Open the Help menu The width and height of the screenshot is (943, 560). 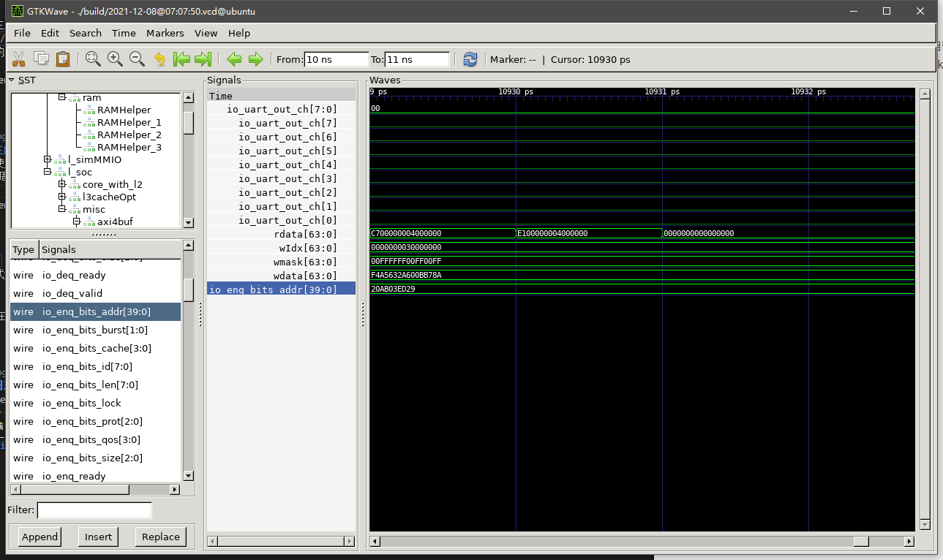click(239, 33)
